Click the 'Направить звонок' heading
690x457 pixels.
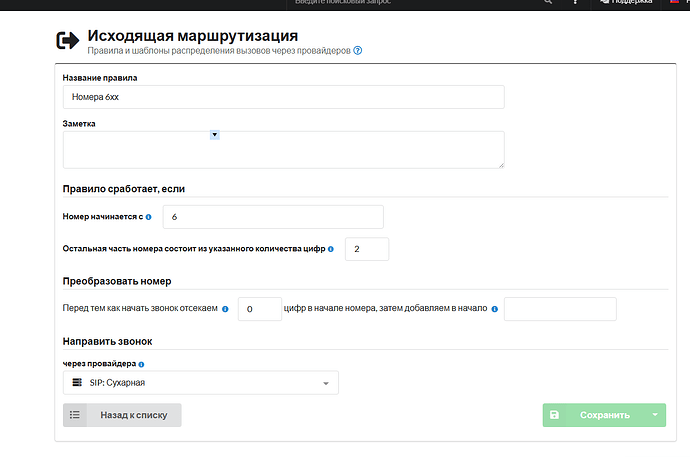pos(107,341)
